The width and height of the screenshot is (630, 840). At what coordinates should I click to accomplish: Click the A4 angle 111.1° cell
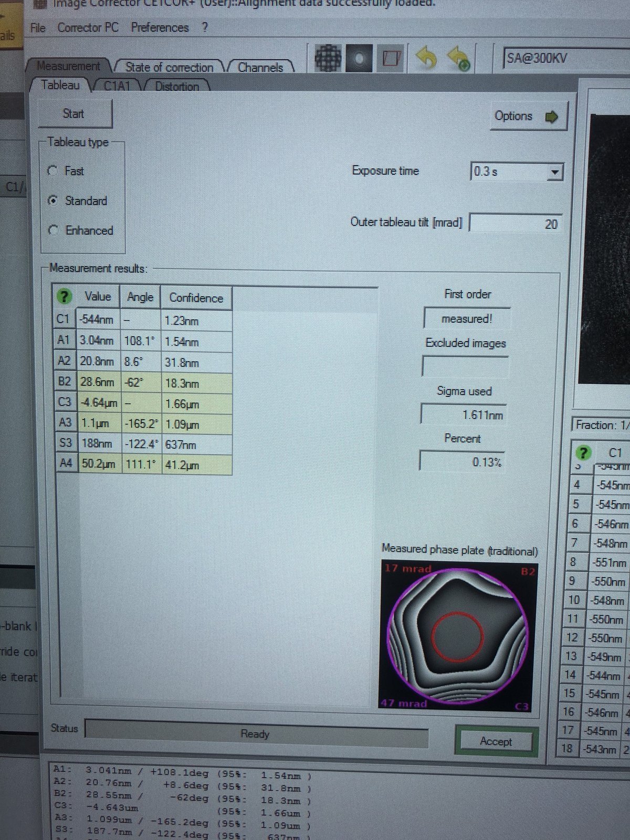pyautogui.click(x=141, y=464)
